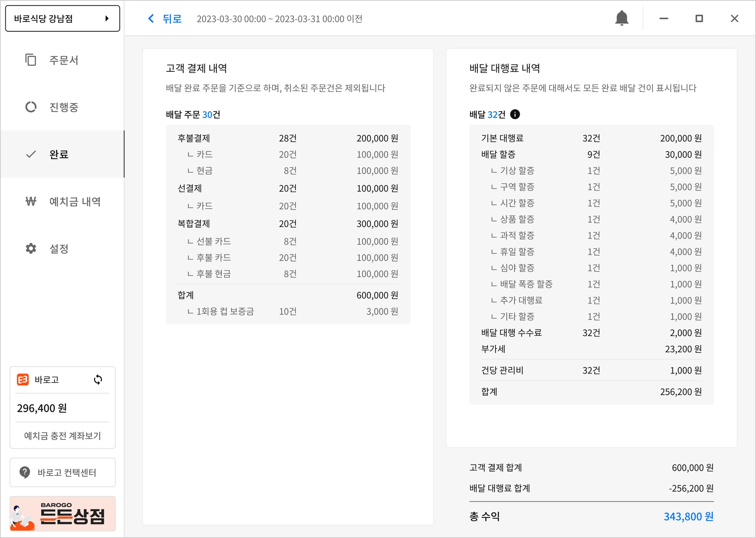
Task: Open the 예치금 내역 menu
Action: [75, 202]
